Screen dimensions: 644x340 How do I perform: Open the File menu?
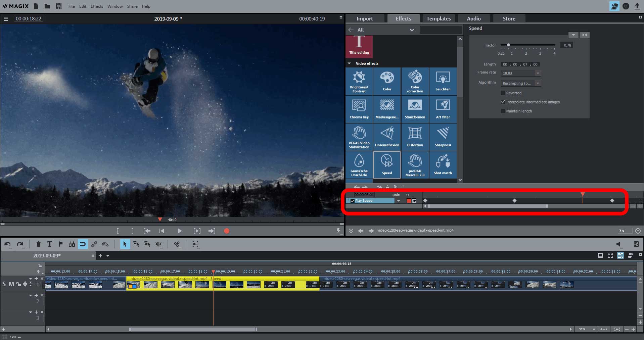click(x=72, y=6)
